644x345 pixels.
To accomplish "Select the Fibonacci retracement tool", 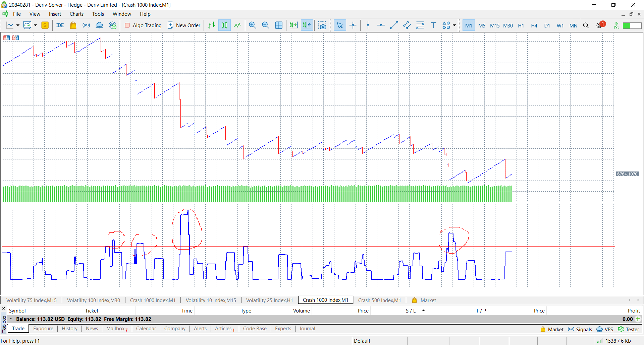I will pos(420,25).
